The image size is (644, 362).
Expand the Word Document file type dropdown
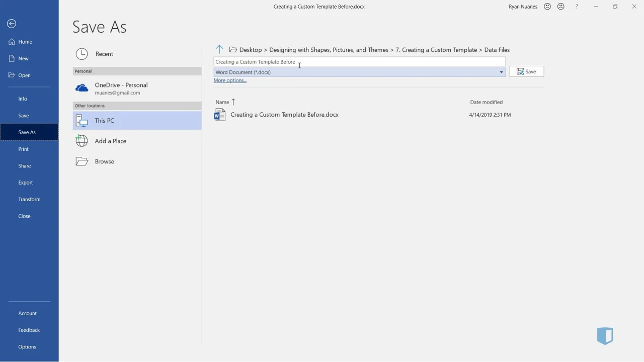[x=501, y=72]
